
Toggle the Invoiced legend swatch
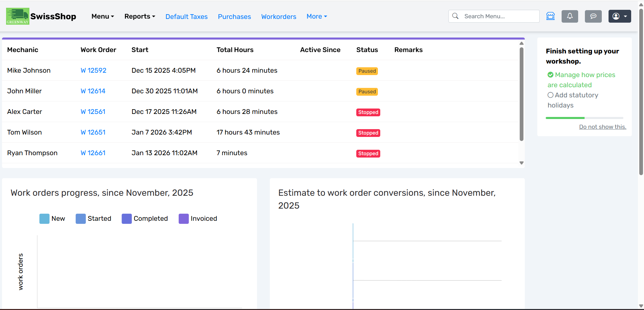(184, 219)
